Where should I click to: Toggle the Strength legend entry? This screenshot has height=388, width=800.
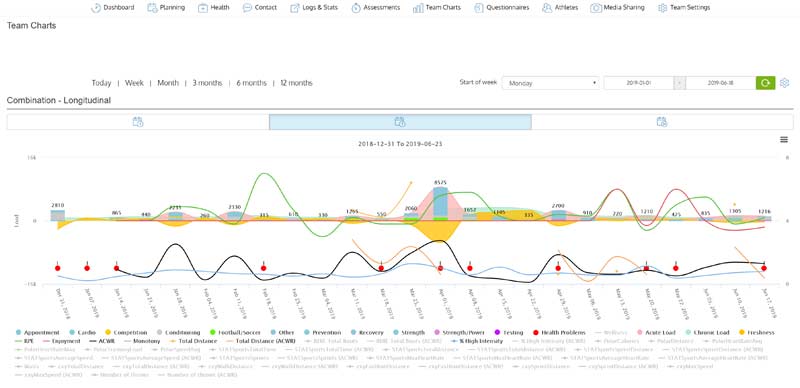coord(409,332)
